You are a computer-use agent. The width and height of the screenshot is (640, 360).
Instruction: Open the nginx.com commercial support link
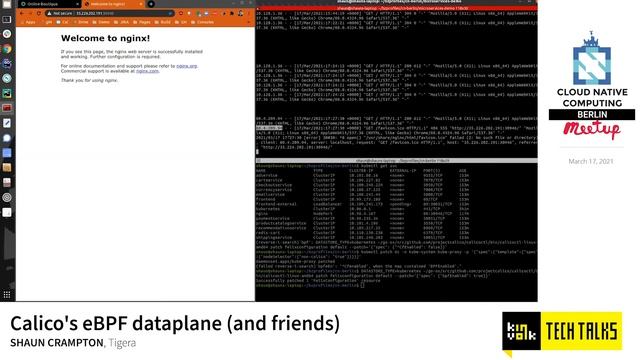click(x=147, y=71)
